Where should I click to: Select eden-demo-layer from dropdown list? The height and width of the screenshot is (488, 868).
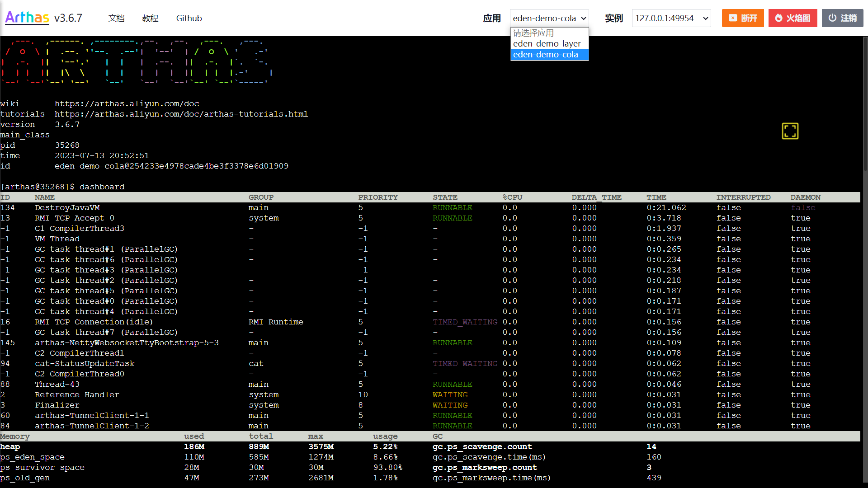[x=547, y=44]
